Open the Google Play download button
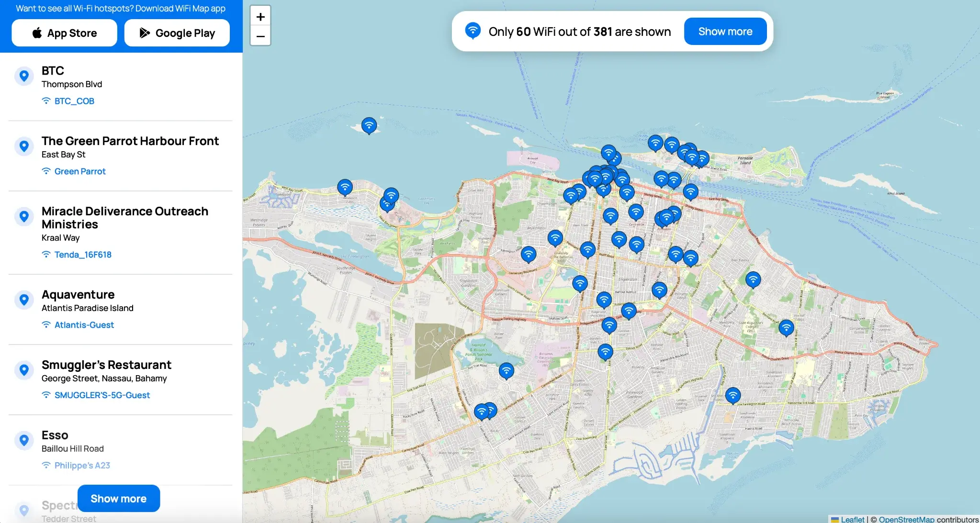Screen dimensions: 980x523 click(177, 33)
